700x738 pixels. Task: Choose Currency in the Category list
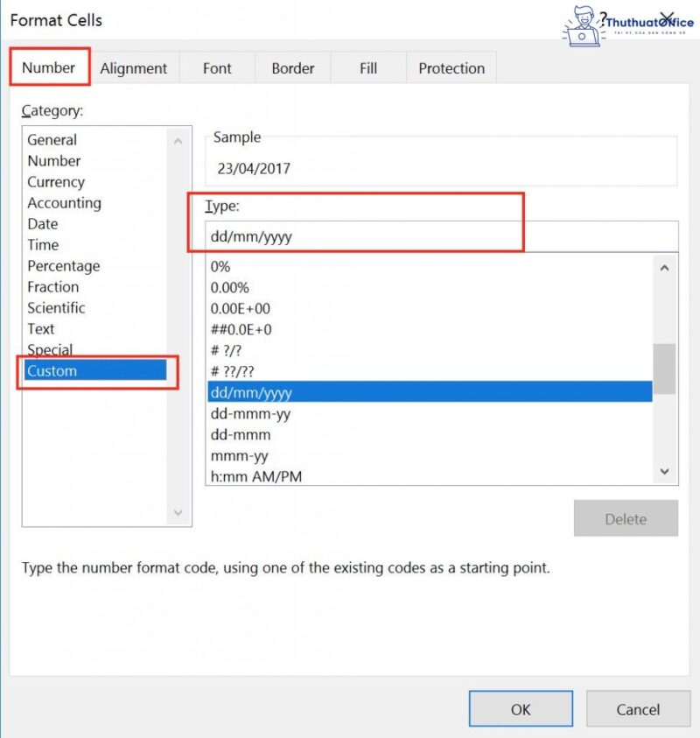56,181
